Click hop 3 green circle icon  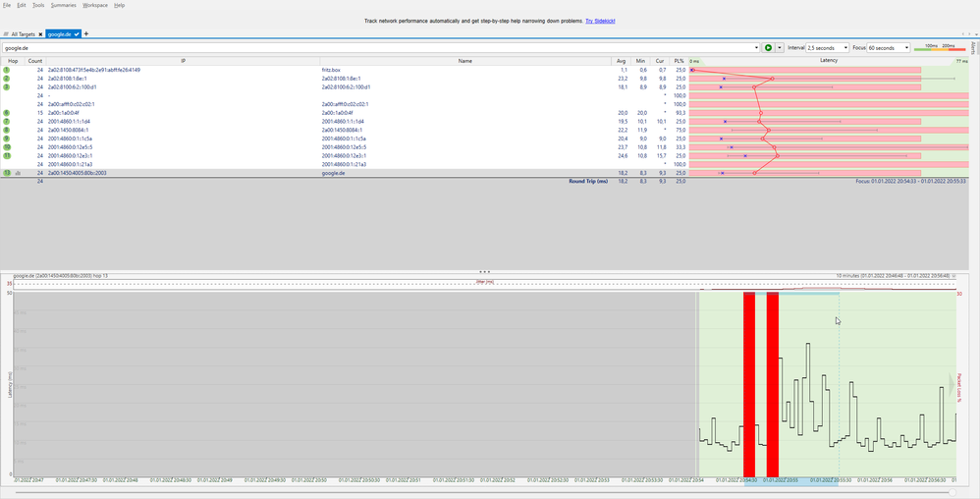(x=6, y=86)
